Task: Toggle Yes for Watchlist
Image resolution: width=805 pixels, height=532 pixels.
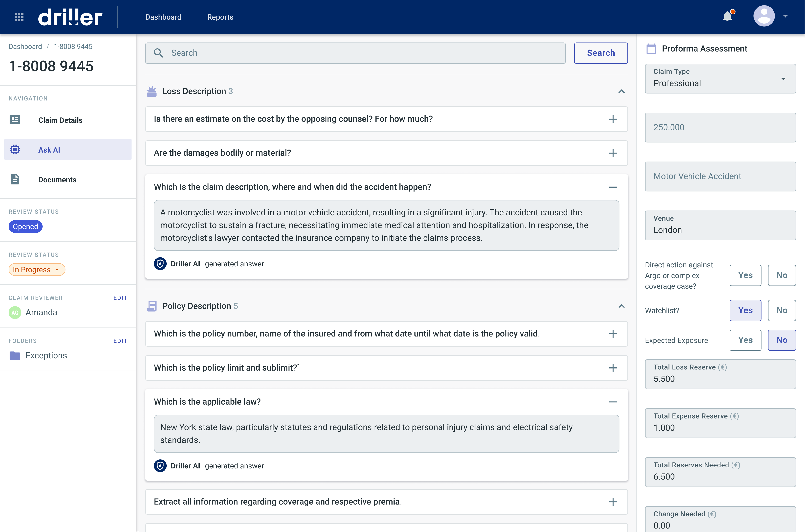Action: 745,310
